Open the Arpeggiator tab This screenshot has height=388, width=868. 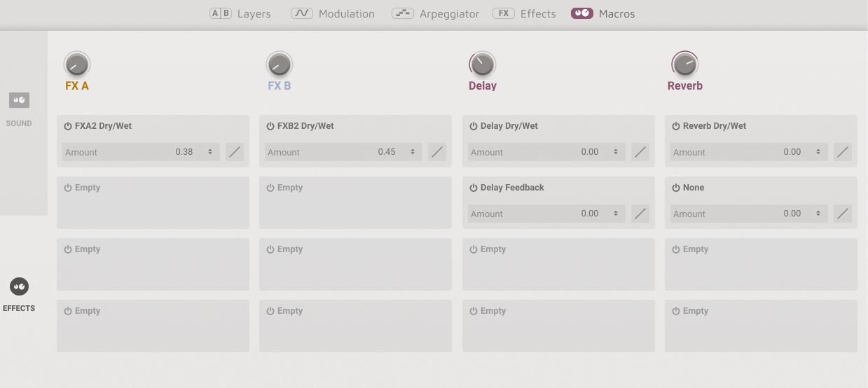pyautogui.click(x=435, y=13)
